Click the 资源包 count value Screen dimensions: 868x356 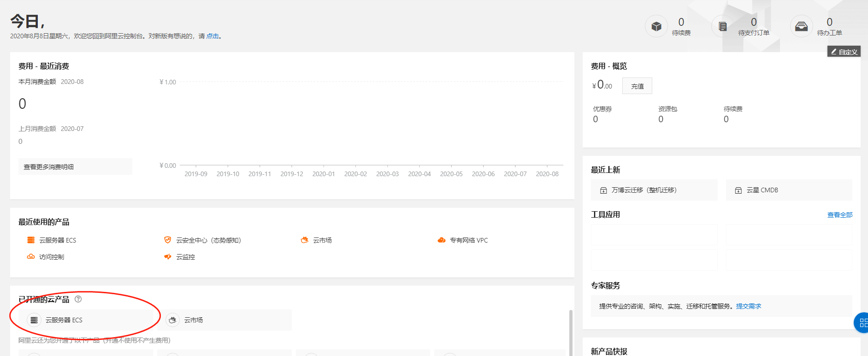click(661, 119)
